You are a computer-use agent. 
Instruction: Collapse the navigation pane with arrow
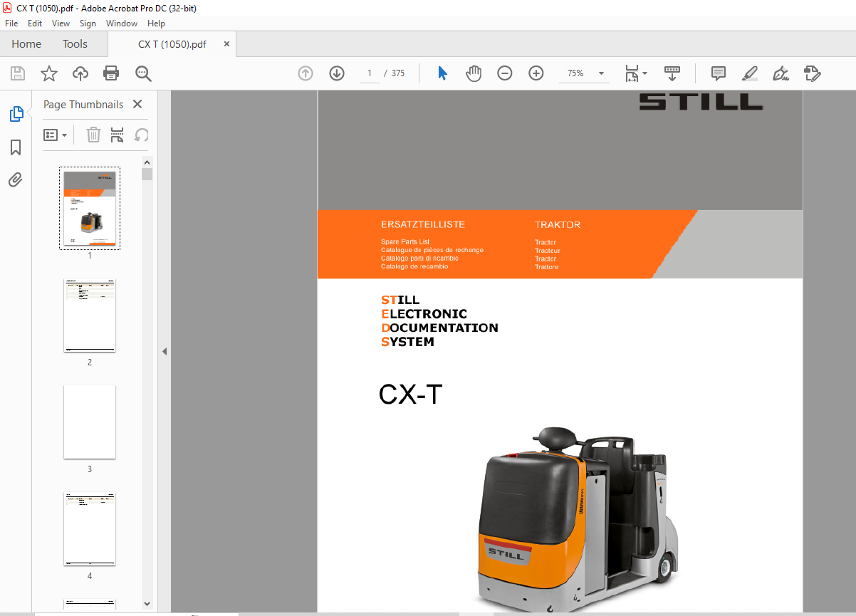[x=165, y=351]
